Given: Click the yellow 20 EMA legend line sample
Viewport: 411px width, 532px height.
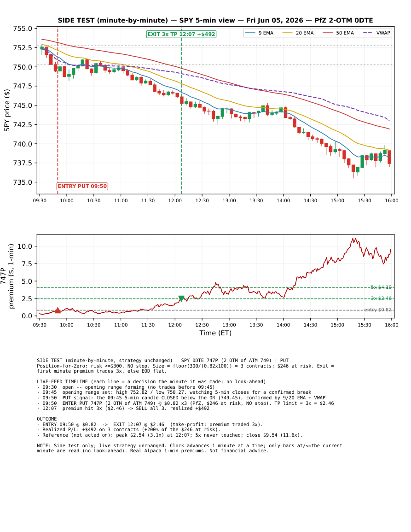Looking at the screenshot, I should pos(288,33).
